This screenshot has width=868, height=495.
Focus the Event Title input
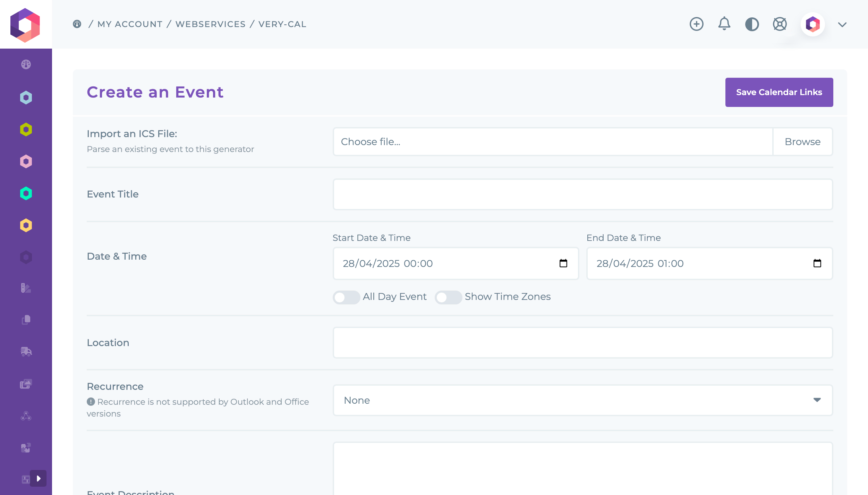[583, 194]
